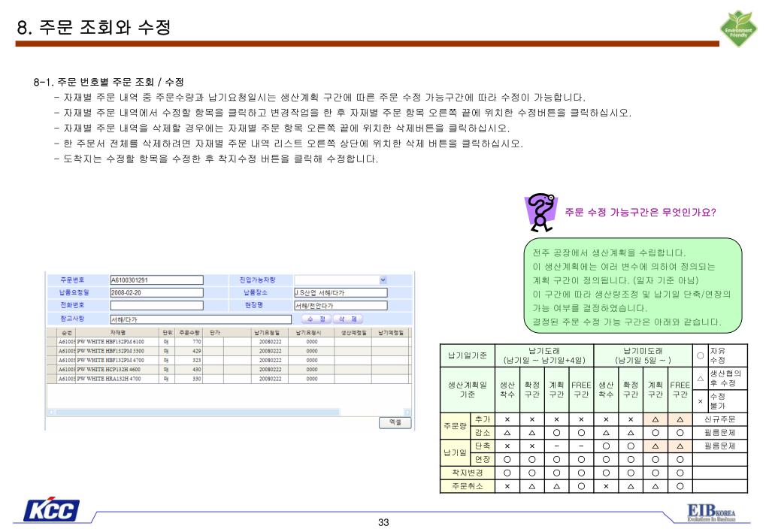The image size is (769, 532).
Task: Edit the 납품요청일 field showing 2008-02-20
Action: click(x=156, y=293)
